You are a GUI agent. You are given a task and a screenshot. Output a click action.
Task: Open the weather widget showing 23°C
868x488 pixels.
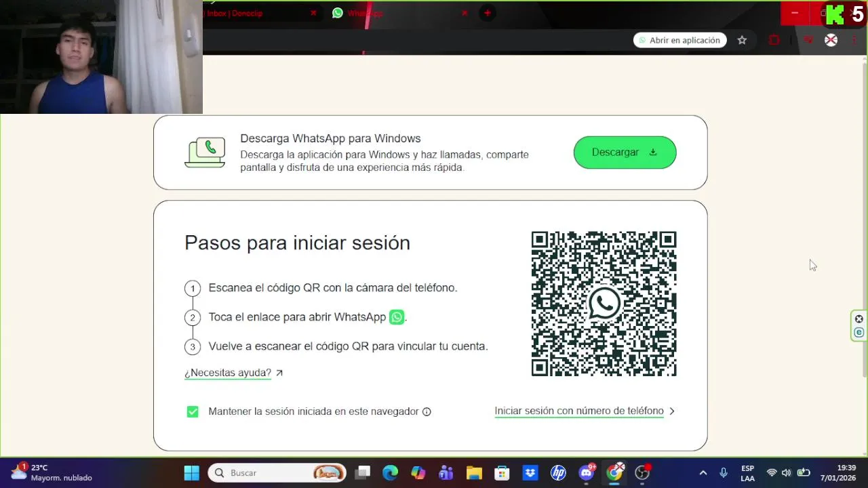[52, 472]
